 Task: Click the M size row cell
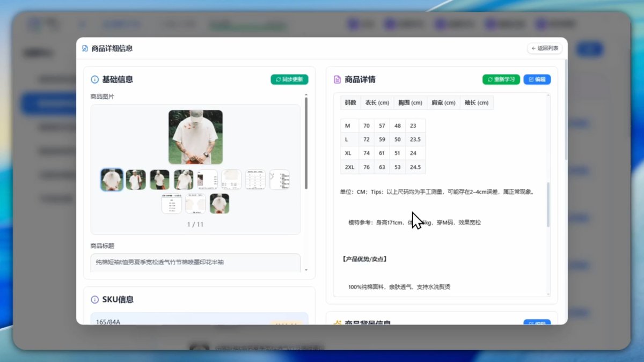click(350, 125)
